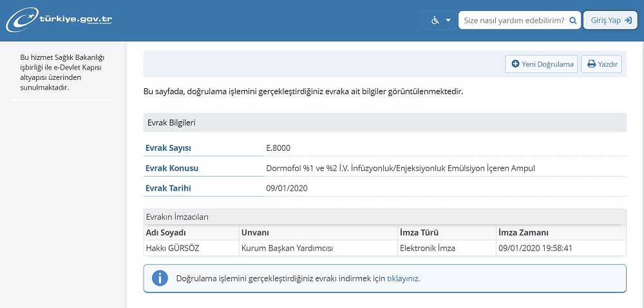Click the printer icon
The width and height of the screenshot is (644, 308).
(x=591, y=64)
